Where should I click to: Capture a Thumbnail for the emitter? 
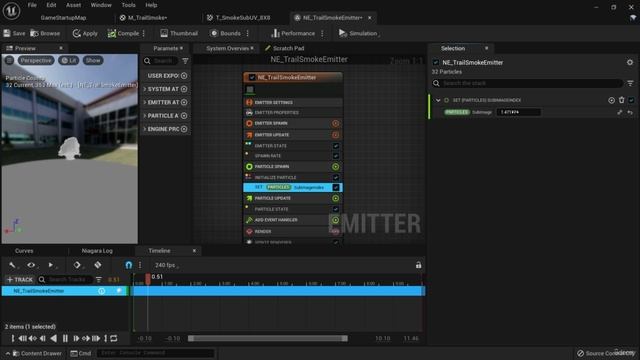(x=179, y=33)
